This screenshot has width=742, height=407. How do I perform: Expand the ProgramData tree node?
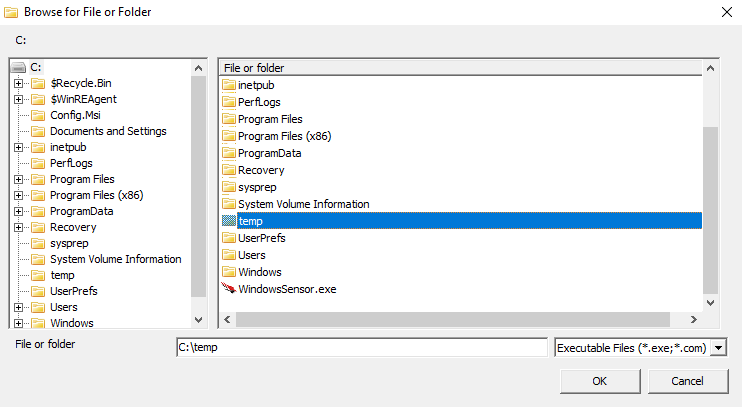point(18,212)
